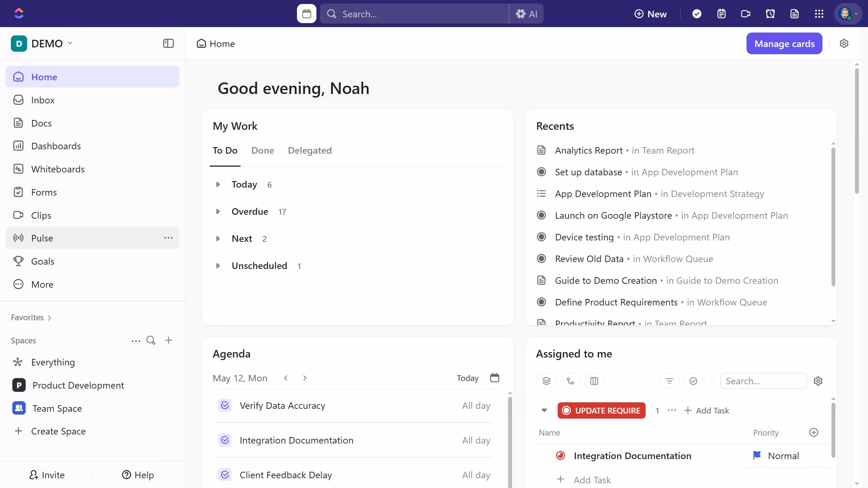Toggle show closed tasks in Assigned to me
This screenshot has height=488, width=868.
pyautogui.click(x=693, y=381)
